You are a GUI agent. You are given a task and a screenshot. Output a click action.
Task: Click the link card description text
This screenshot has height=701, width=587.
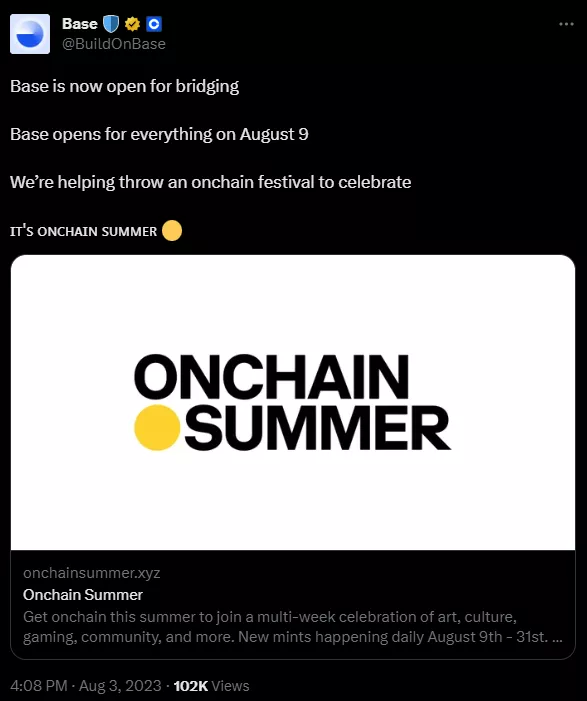pyautogui.click(x=292, y=627)
